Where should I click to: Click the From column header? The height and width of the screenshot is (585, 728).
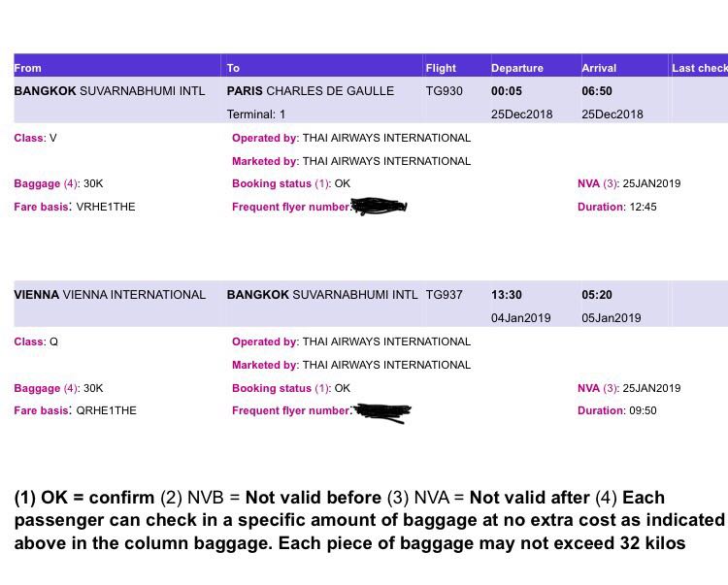[x=28, y=68]
